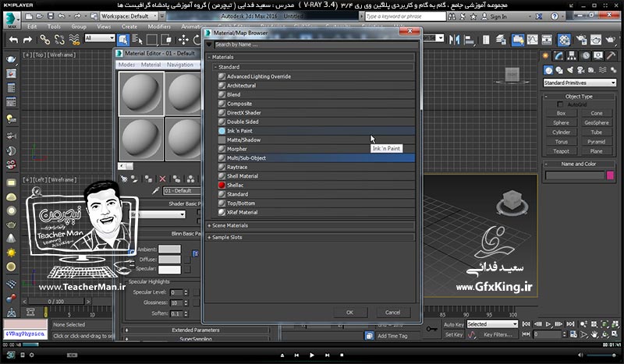Select Shellac material row
The height and width of the screenshot is (364, 624).
point(316,185)
